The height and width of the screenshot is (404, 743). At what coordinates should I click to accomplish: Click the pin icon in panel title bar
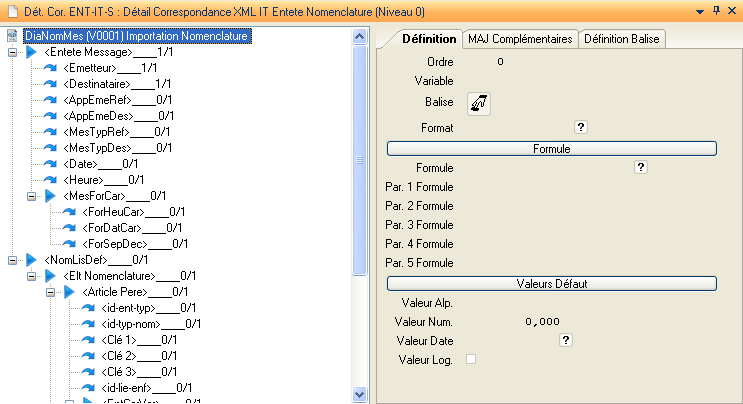[715, 9]
